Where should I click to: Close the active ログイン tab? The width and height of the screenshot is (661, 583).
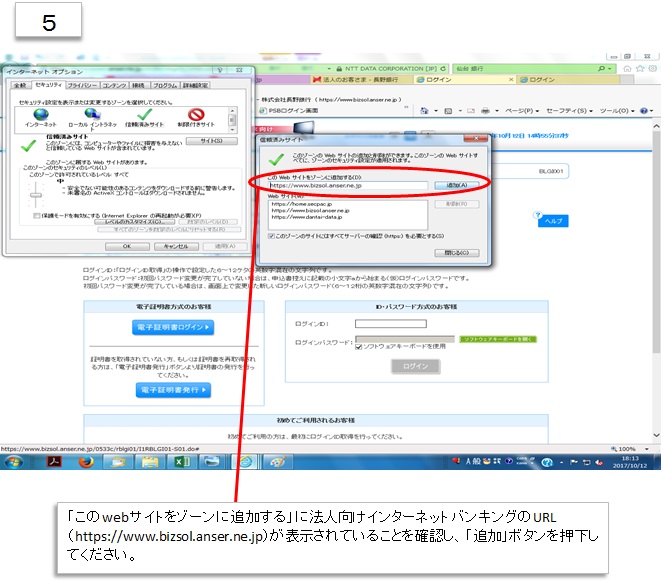coord(511,79)
